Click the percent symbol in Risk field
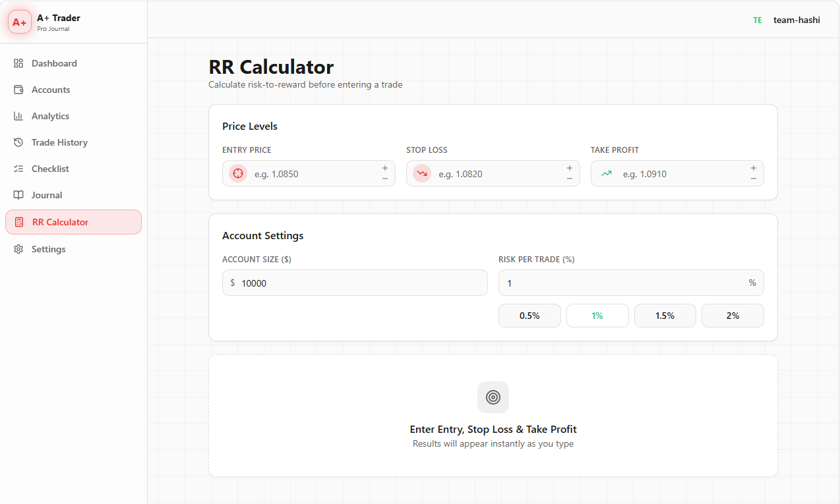This screenshot has height=504, width=840. coord(752,283)
